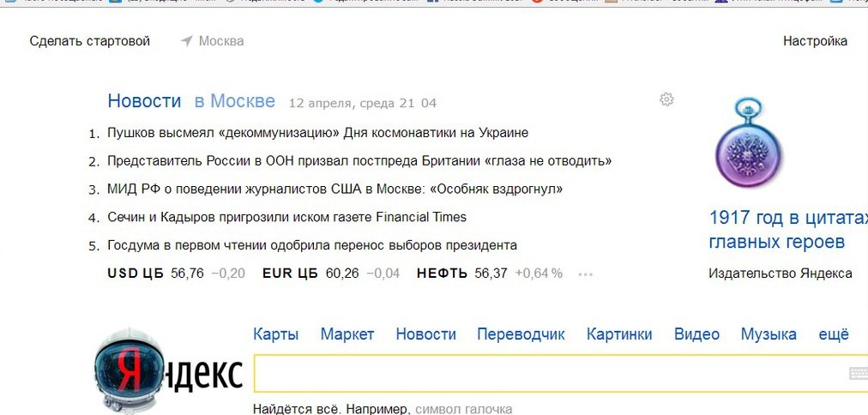
Task: Click the Moscow location arrow icon
Action: [187, 41]
